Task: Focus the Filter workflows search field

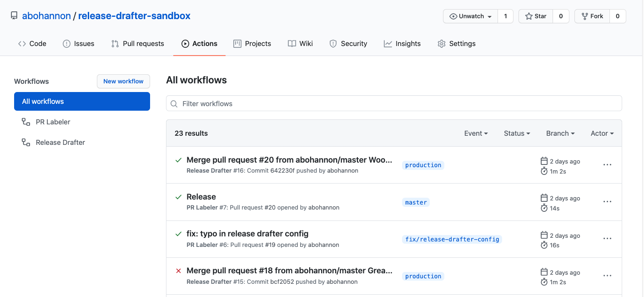Action: (x=394, y=103)
